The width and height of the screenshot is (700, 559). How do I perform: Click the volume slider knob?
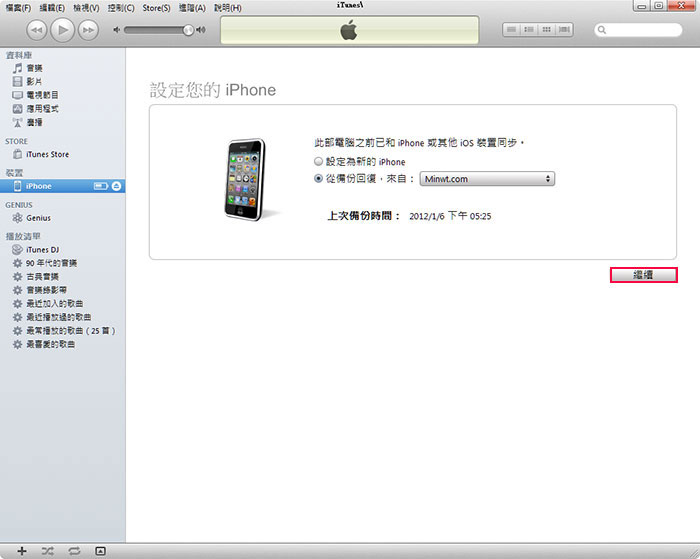(188, 30)
